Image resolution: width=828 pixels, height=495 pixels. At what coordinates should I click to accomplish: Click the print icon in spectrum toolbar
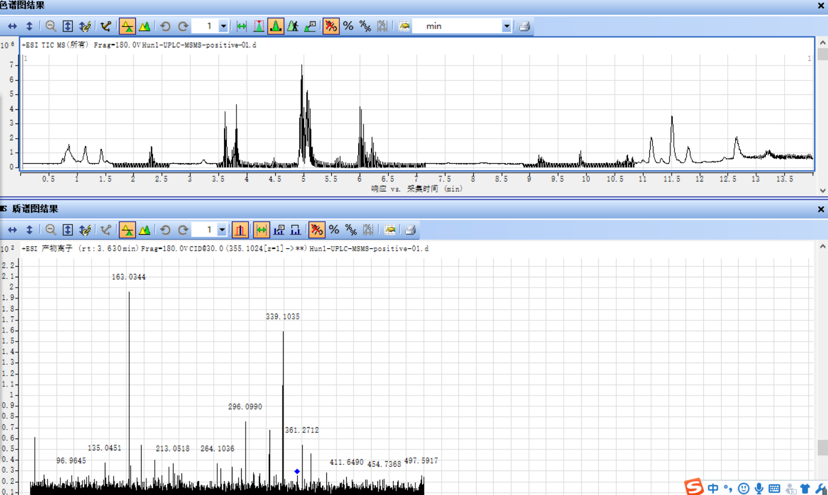pyautogui.click(x=409, y=230)
